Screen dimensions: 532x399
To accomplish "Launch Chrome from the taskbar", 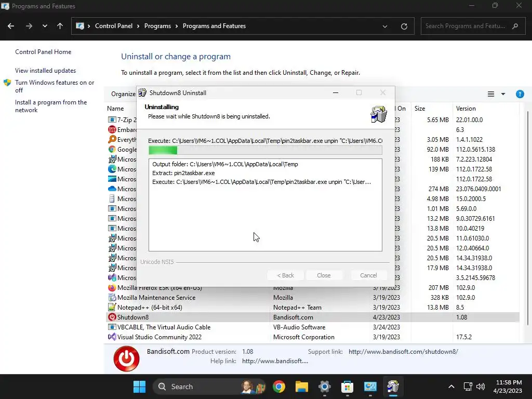I will [x=279, y=387].
